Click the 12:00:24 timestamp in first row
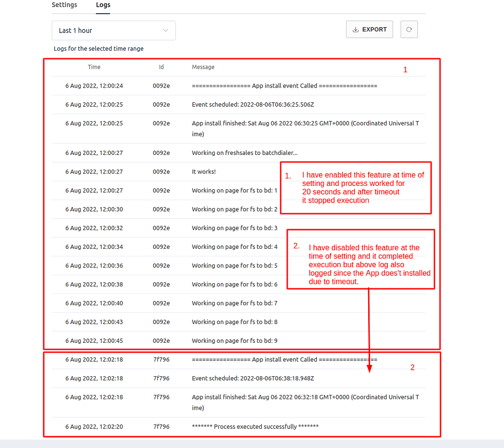Screen dimensions: 504x448 (94, 86)
